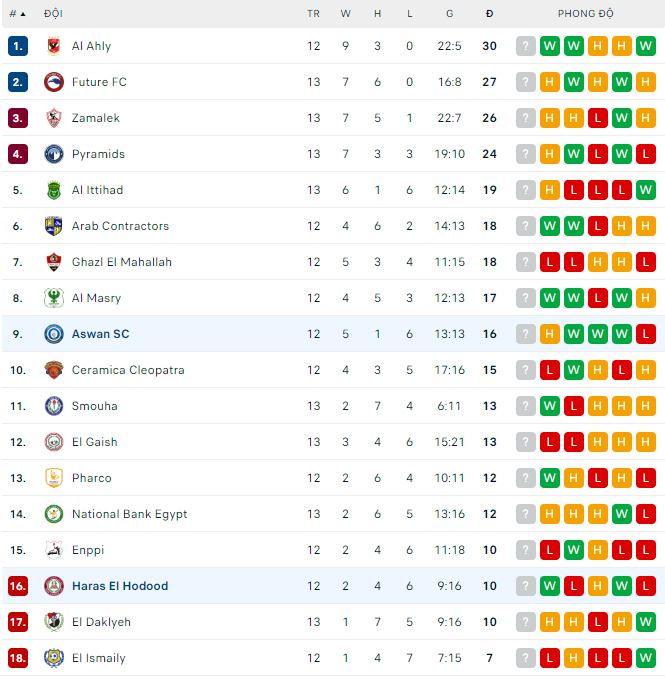665x677 pixels.
Task: Click El Ismaily's most recent W form badge
Action: [646, 658]
